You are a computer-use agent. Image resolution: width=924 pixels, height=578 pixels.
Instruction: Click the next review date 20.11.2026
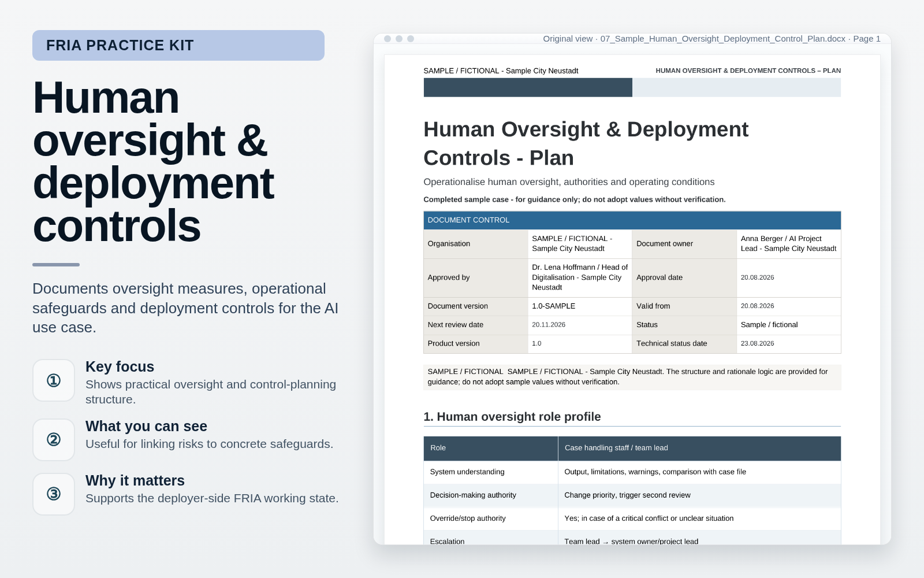[549, 325]
